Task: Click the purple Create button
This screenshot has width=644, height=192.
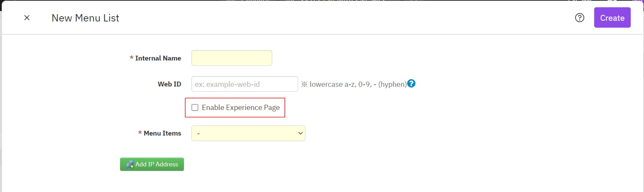Action: 612,17
